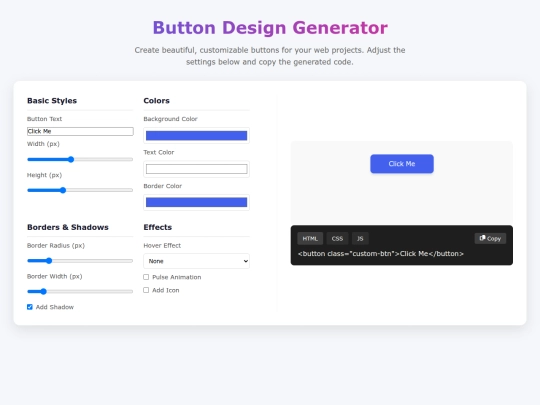Open the Border Color picker
Viewport: 540px width, 405px height.
tap(196, 202)
